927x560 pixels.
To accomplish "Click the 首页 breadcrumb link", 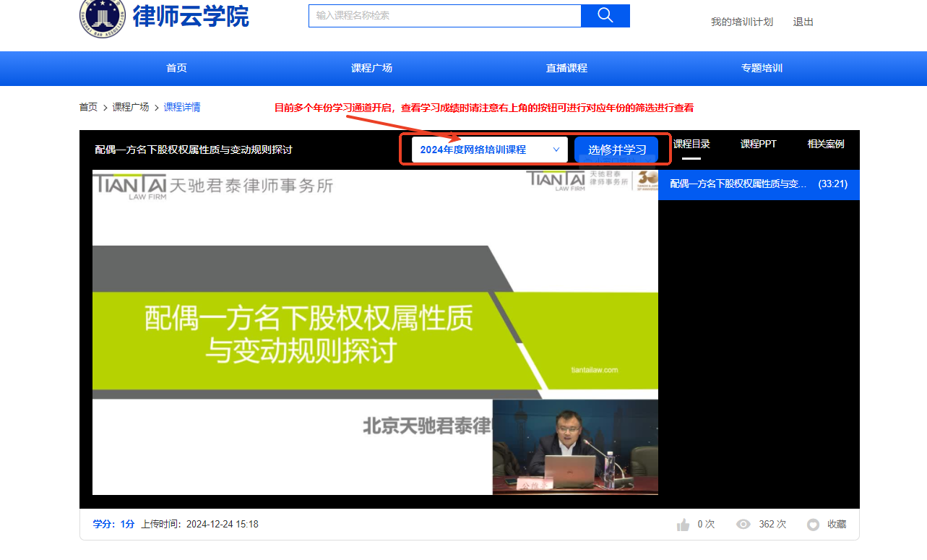I will click(x=88, y=107).
